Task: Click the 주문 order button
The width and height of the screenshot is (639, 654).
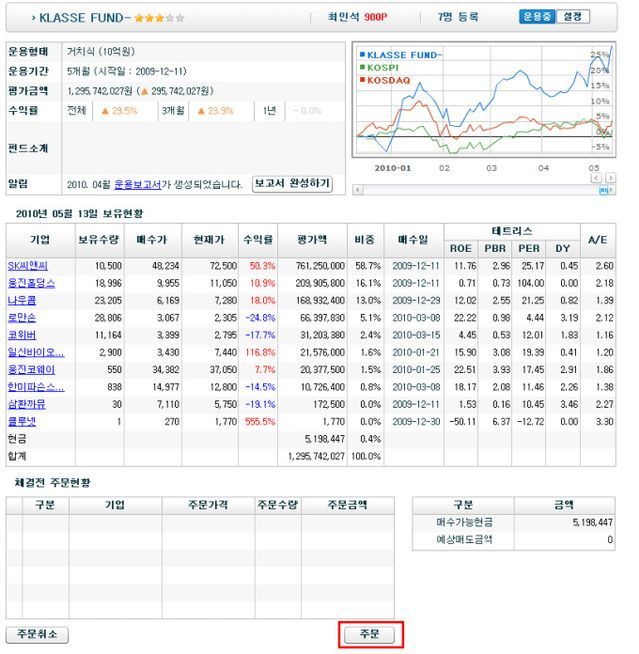Action: click(369, 634)
